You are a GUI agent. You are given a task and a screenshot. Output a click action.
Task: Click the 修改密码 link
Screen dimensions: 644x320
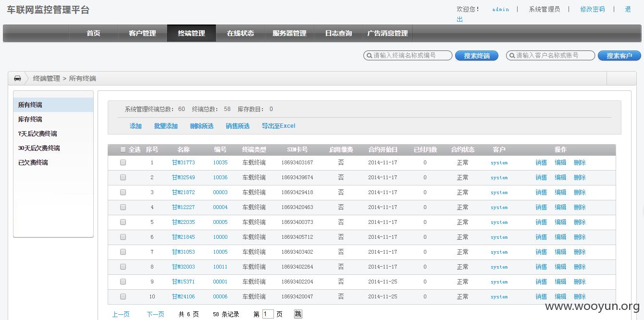(593, 9)
